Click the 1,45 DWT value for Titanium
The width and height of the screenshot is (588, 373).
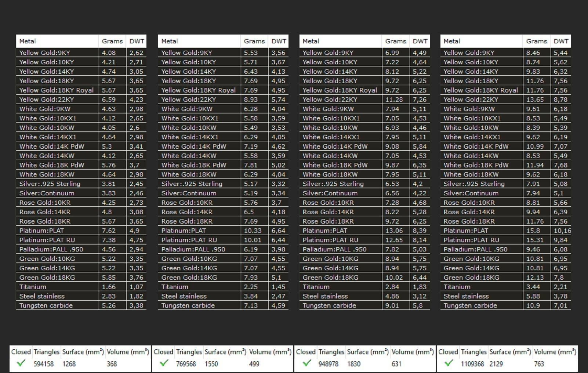click(x=278, y=287)
